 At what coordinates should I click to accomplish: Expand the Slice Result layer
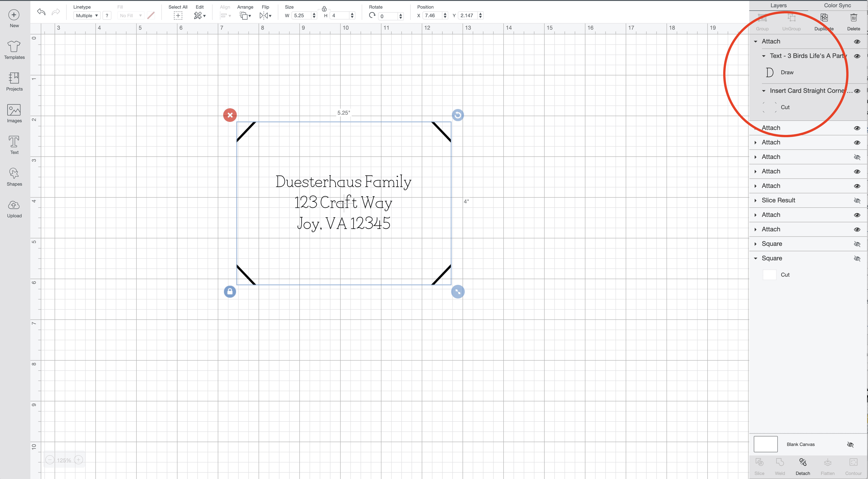point(755,201)
